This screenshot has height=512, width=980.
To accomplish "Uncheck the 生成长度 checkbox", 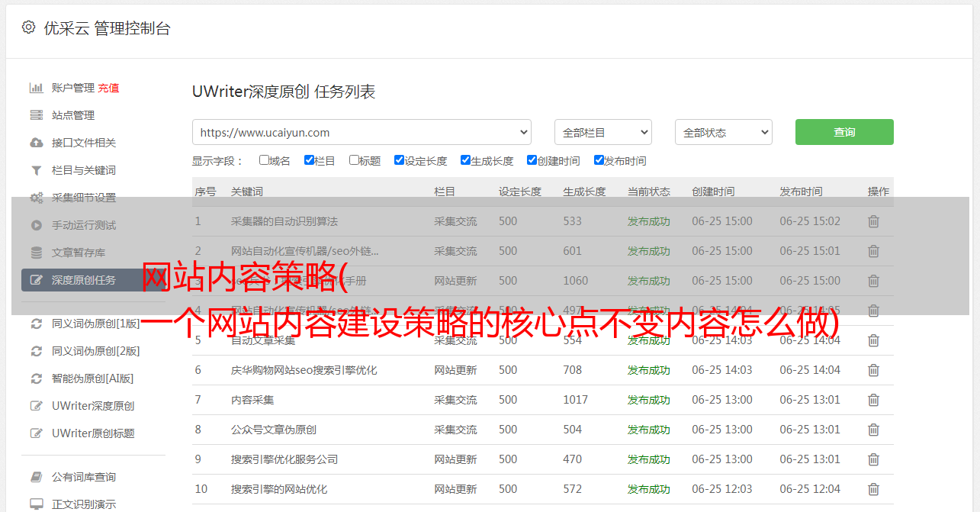I will click(465, 160).
